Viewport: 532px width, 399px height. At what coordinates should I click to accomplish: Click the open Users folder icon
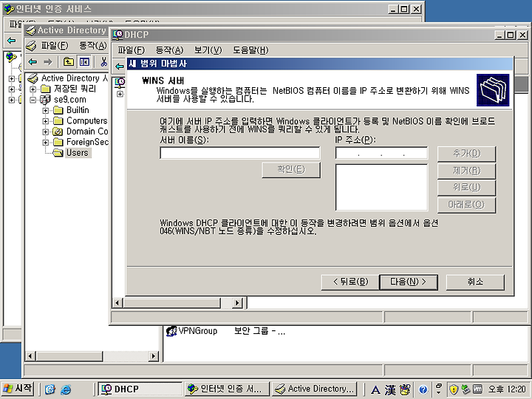(x=58, y=153)
